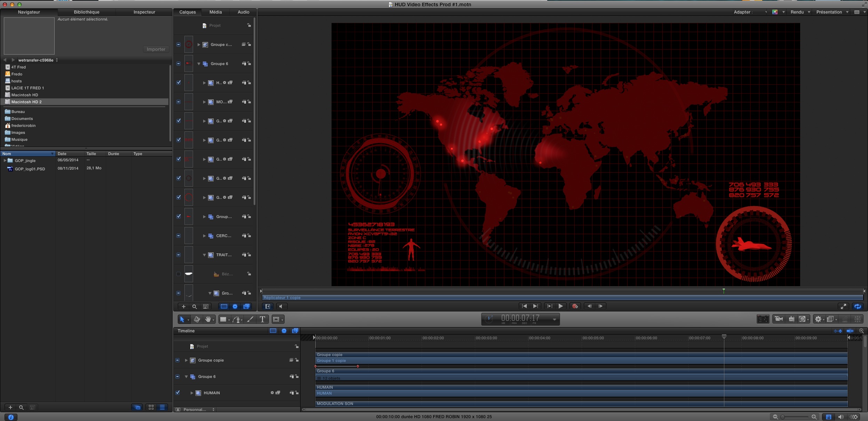Enable the Béz... layer checkbox
This screenshot has width=868, height=421.
(178, 274)
